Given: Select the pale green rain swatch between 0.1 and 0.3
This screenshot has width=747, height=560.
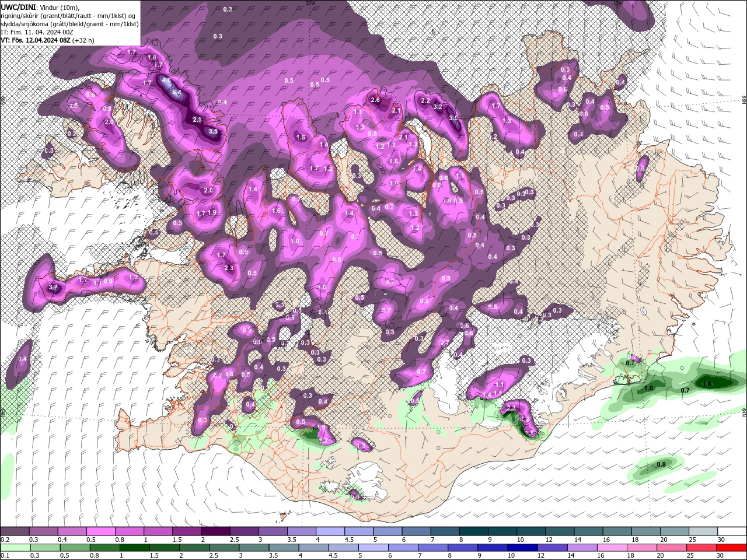Looking at the screenshot, I should click(x=15, y=548).
